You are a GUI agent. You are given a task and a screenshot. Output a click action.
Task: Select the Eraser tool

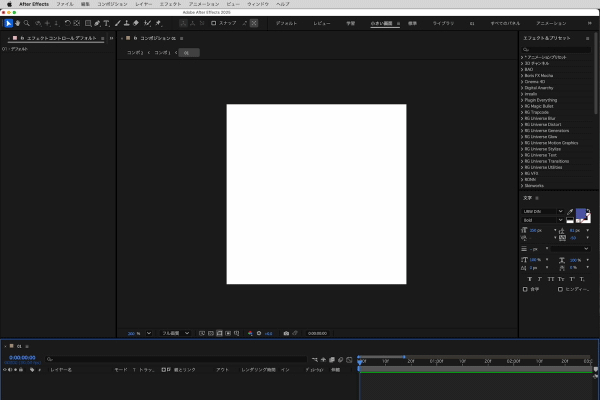(x=136, y=23)
